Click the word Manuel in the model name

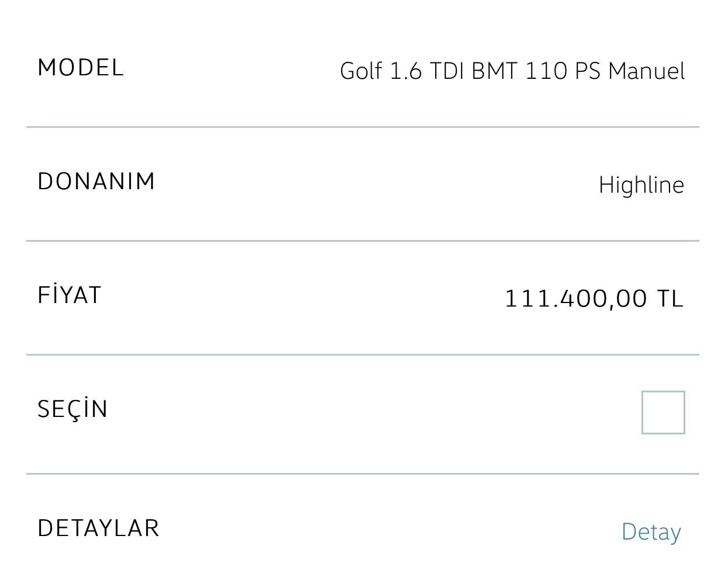(647, 71)
